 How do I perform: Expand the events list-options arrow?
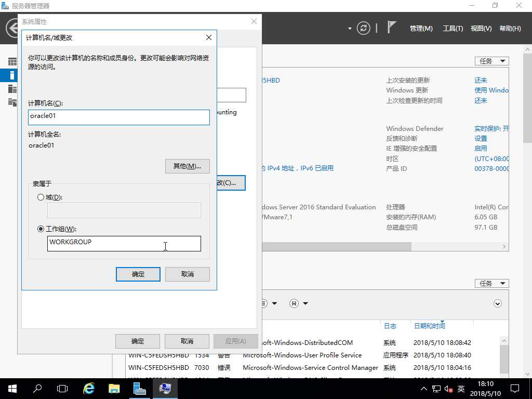274,303
